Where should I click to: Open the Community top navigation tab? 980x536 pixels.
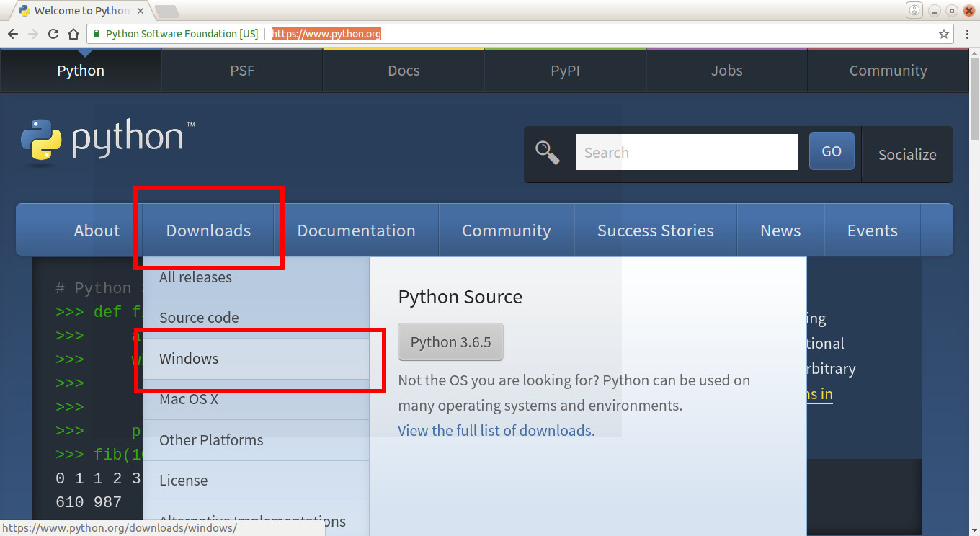point(888,71)
